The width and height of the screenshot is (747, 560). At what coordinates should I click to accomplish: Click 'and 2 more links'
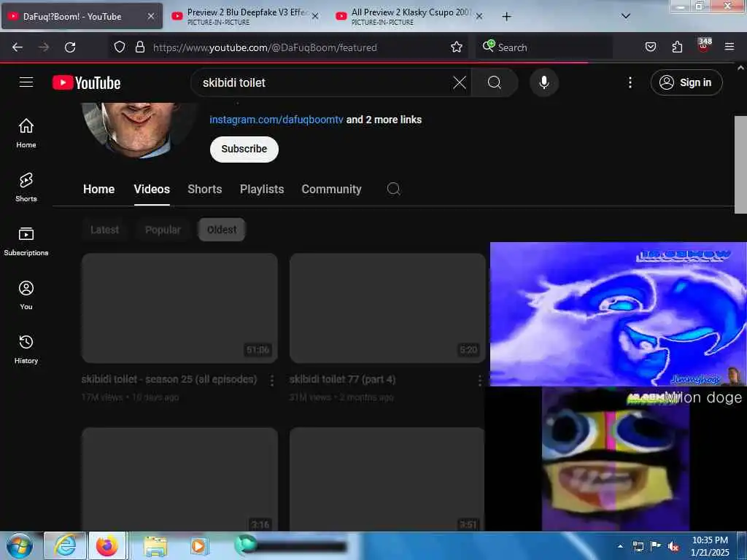click(384, 120)
